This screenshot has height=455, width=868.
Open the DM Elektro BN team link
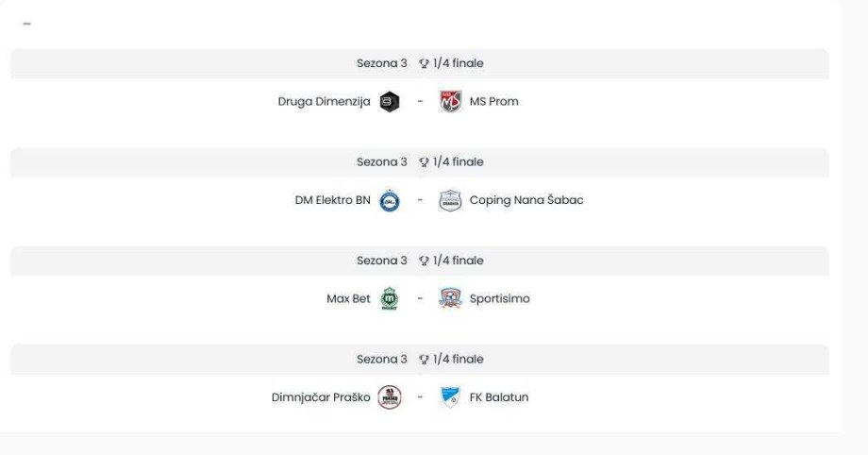click(x=332, y=200)
